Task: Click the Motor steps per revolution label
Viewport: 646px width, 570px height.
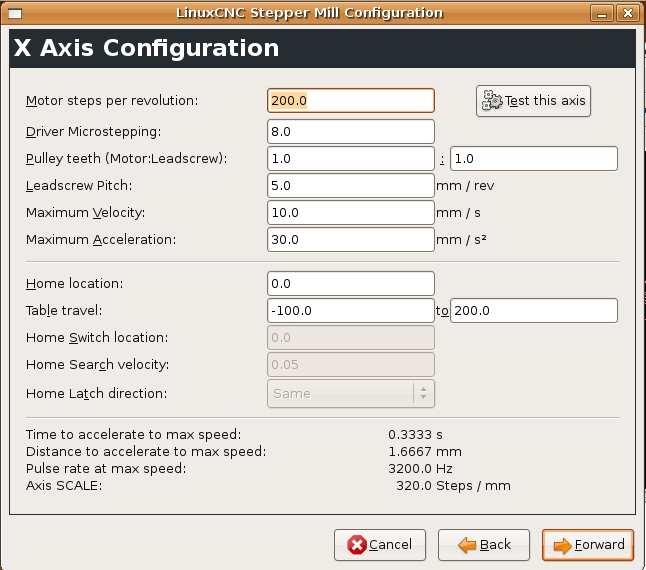Action: click(112, 101)
